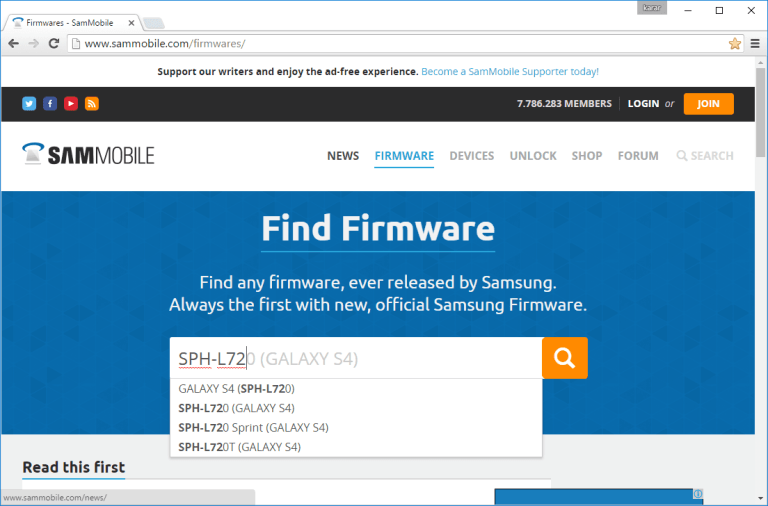Image resolution: width=768 pixels, height=506 pixels.
Task: Reload the page with refresh icon
Action: pyautogui.click(x=54, y=44)
